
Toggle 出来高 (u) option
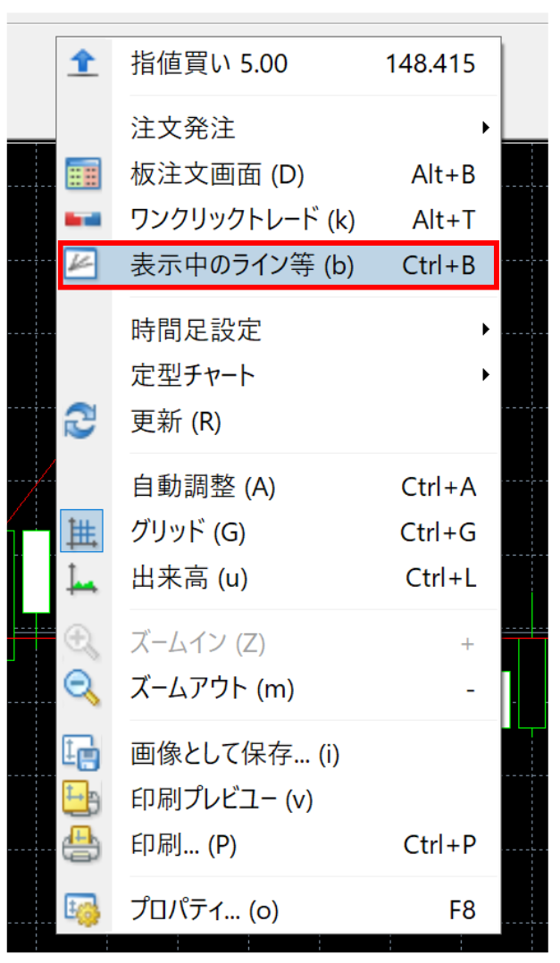coord(279,578)
